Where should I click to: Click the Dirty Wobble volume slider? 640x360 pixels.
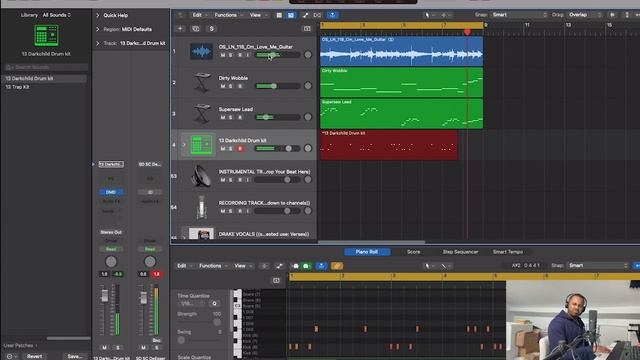[278, 86]
